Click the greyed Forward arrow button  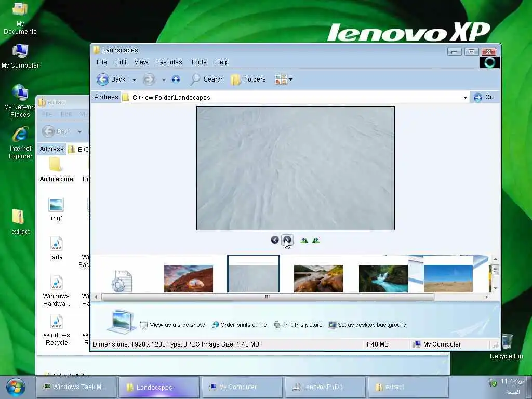tap(149, 79)
